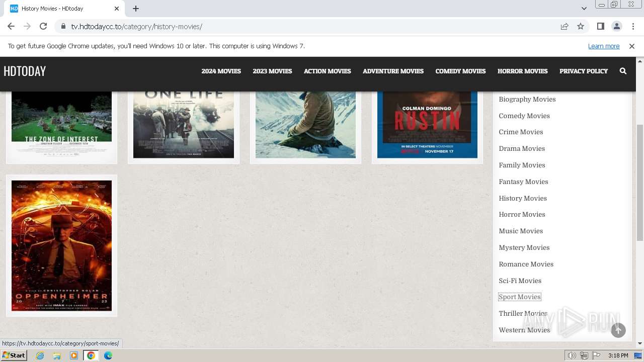The height and width of the screenshot is (362, 644).
Task: Dismiss the Chrome update notification bar
Action: [x=632, y=46]
